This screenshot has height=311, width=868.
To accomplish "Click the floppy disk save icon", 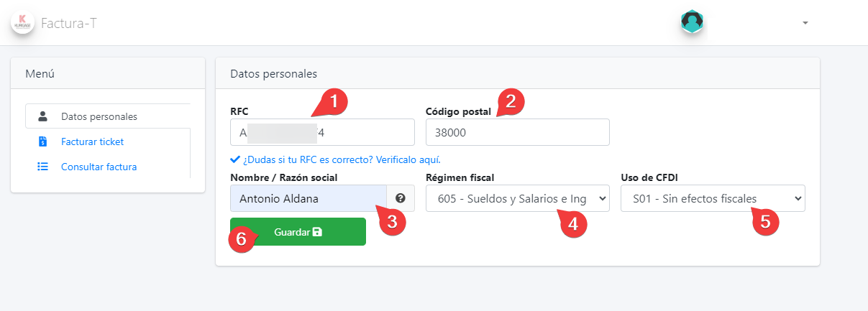I will [318, 232].
